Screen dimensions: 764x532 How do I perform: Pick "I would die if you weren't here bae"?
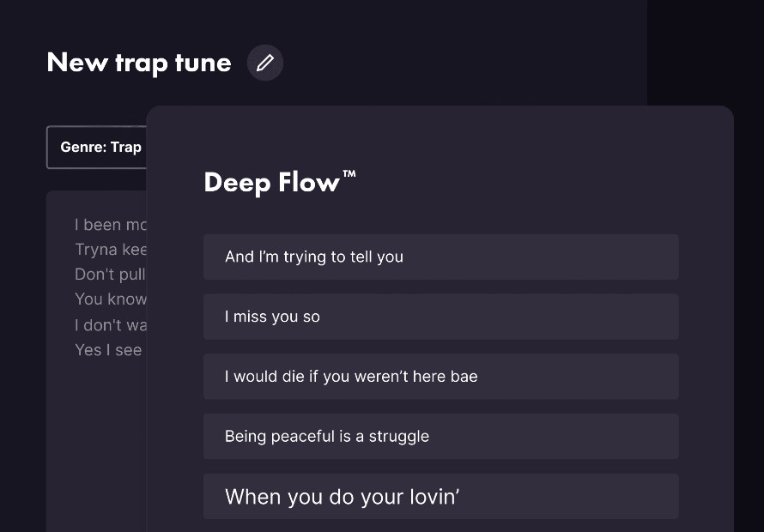pyautogui.click(x=440, y=376)
